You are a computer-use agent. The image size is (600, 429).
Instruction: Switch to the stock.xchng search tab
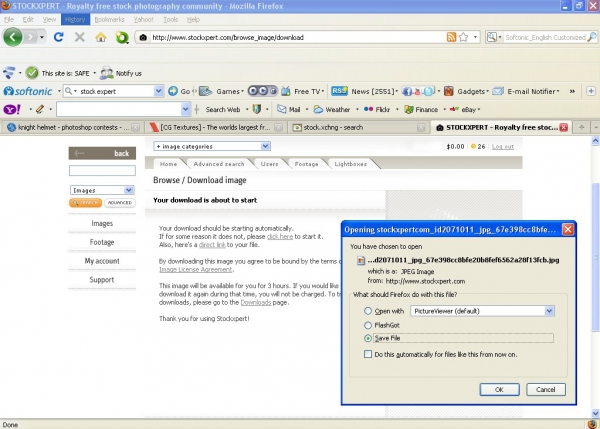(358, 127)
